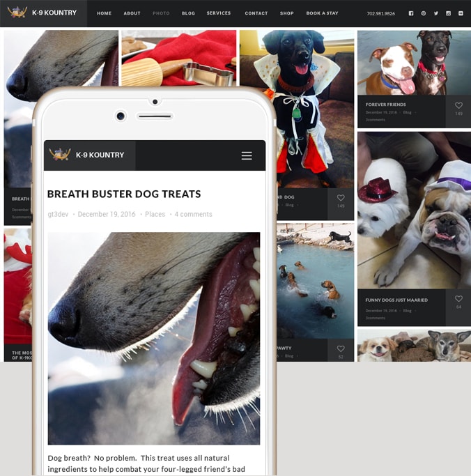471x476 pixels.
Task: Click the Blog category under Forever Friends
Action: tap(408, 112)
